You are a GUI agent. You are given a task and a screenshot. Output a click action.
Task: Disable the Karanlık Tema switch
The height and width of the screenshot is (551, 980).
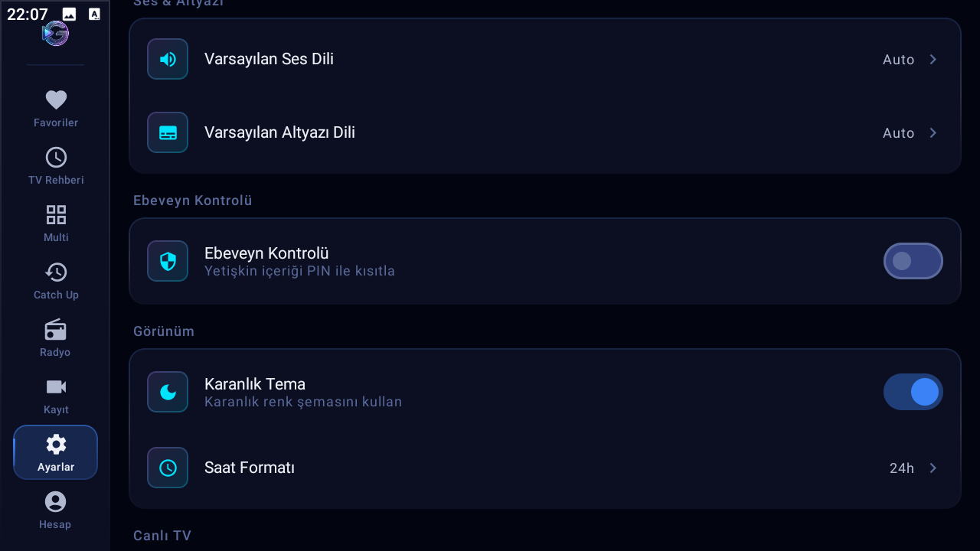point(913,392)
